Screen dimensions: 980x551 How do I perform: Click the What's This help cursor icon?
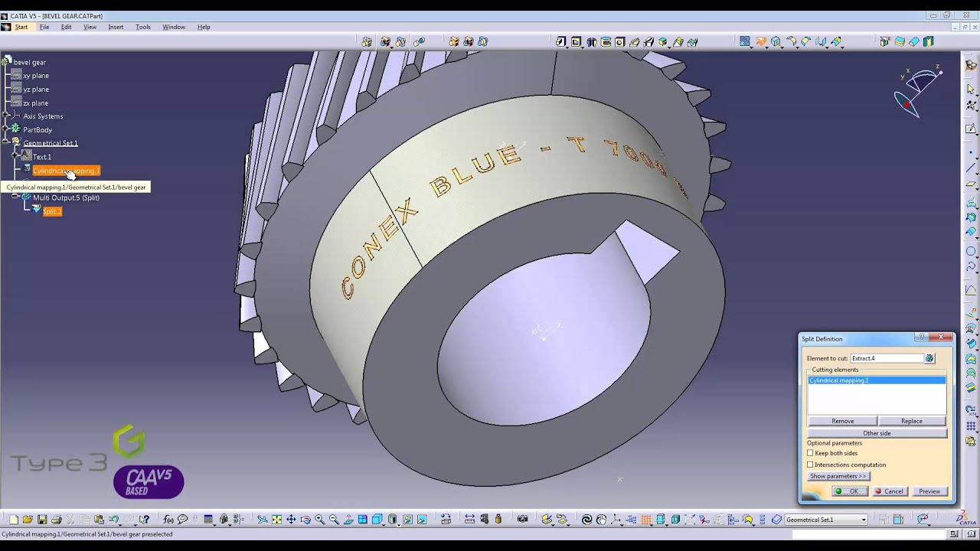point(143,520)
